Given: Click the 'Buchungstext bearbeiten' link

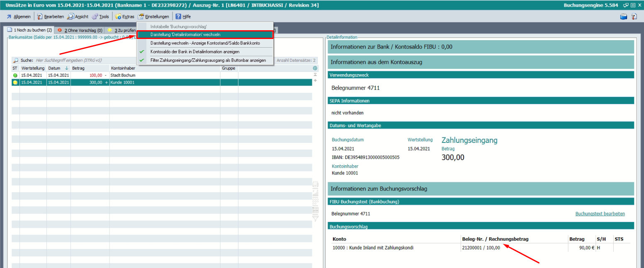Looking at the screenshot, I should coord(600,214).
